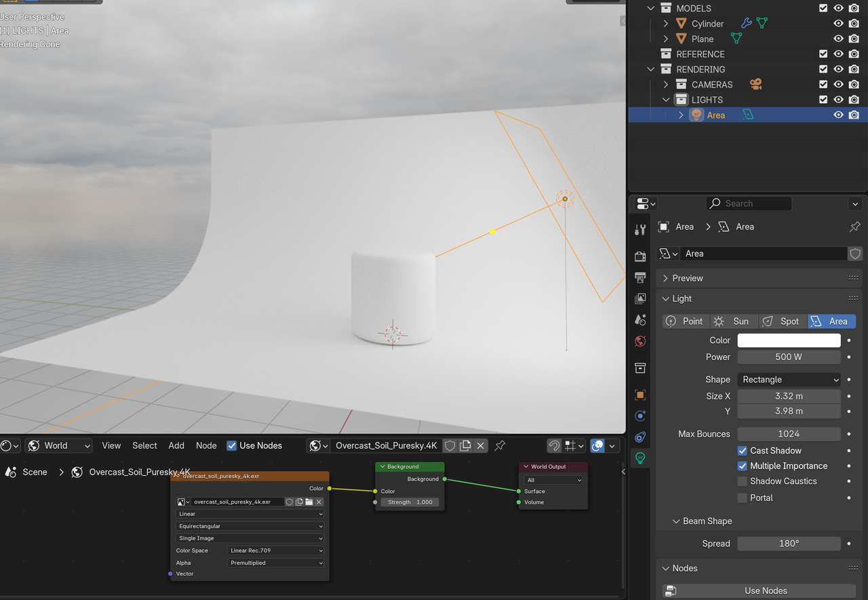Screen dimensions: 868x600
Task: Open the Color Space dropdown on the image node
Action: coord(275,551)
